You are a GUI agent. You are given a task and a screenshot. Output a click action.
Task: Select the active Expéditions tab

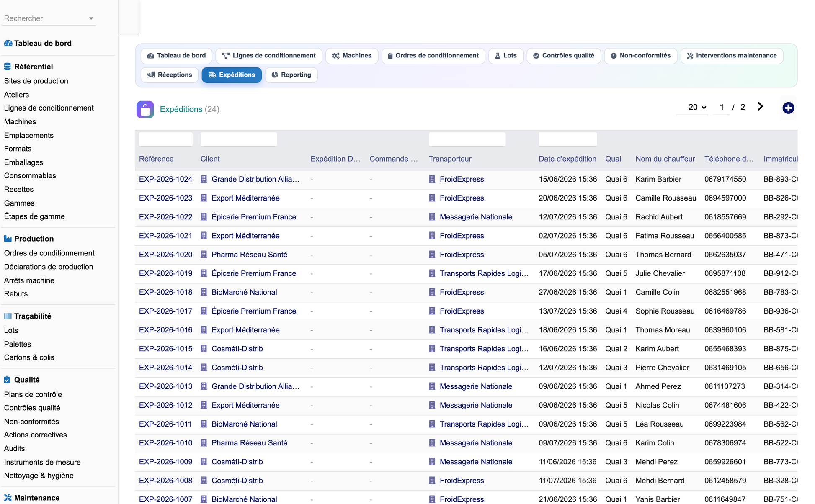point(232,75)
